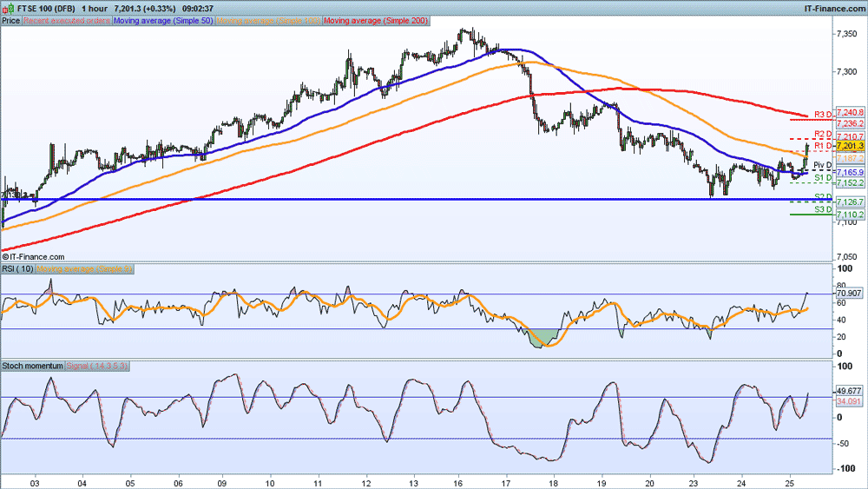
Task: Click the candlestick chart icon in the title bar
Action: coord(7,9)
